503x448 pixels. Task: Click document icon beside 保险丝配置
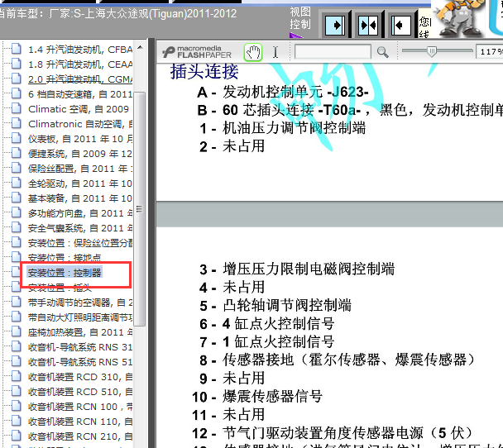[17, 168]
